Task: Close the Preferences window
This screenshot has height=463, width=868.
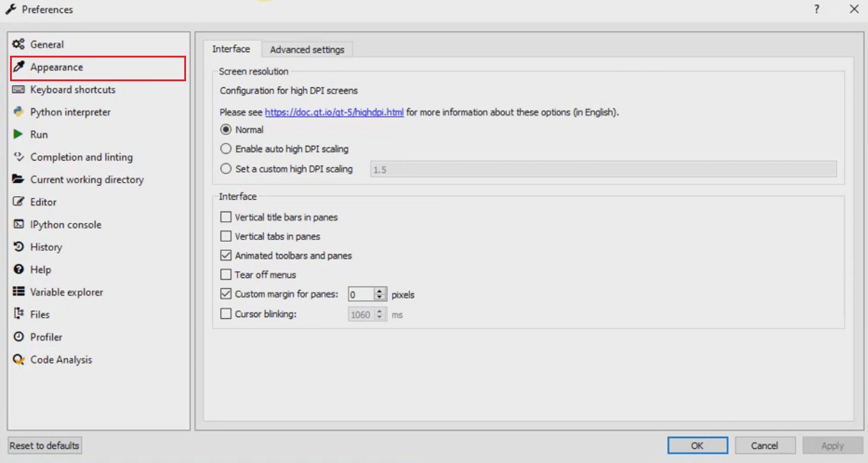Action: click(854, 9)
